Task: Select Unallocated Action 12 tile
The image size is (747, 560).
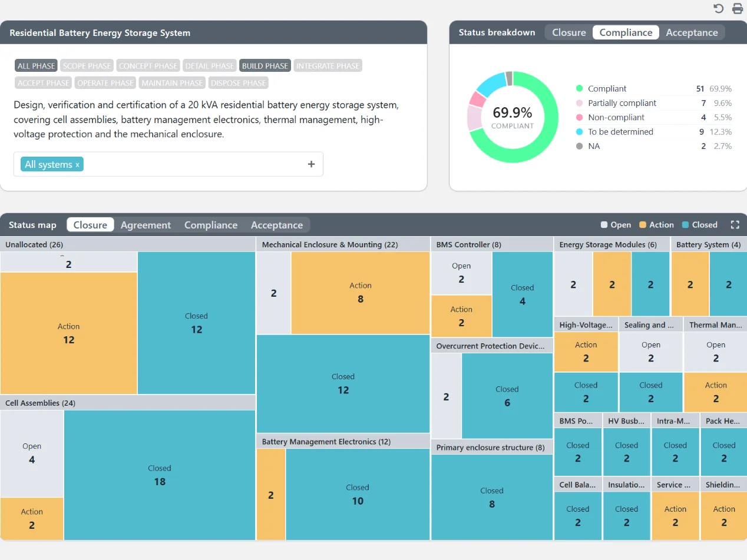Action: 69,333
